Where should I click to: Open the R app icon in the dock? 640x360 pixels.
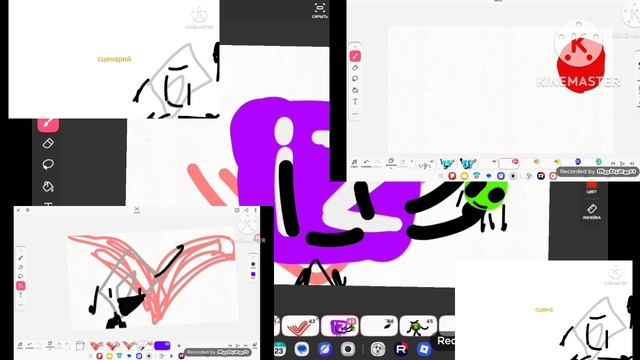[402, 349]
